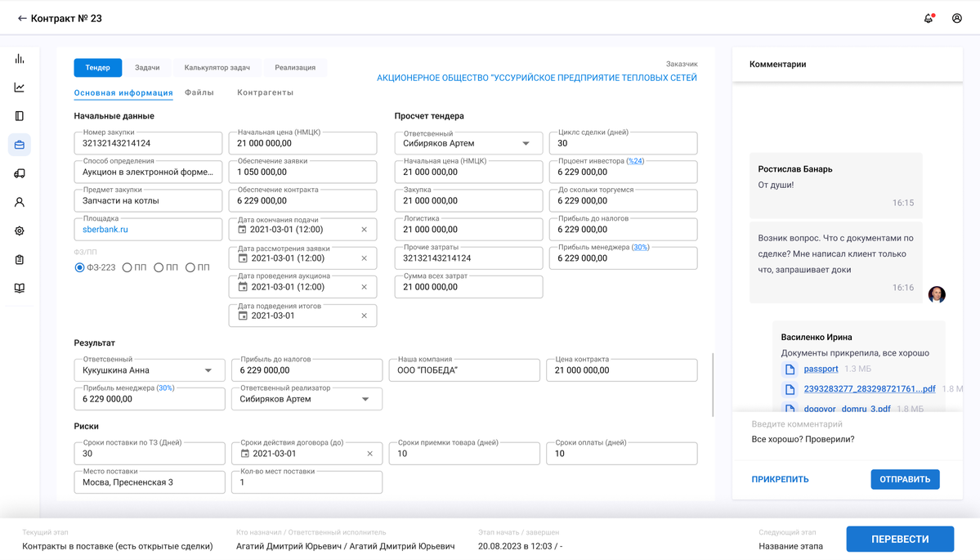Focus the Циклс сделки (дней) field
Viewport: 980px width, 560px height.
click(623, 143)
